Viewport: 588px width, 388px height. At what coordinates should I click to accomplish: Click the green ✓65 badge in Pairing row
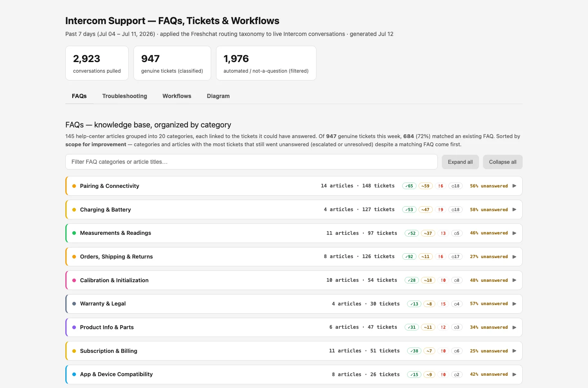pyautogui.click(x=409, y=186)
